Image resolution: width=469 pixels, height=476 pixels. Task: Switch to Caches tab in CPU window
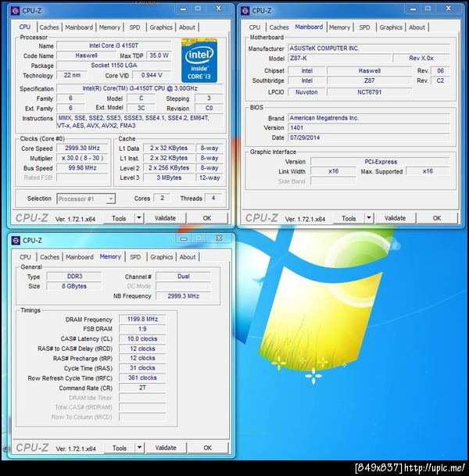pyautogui.click(x=49, y=27)
